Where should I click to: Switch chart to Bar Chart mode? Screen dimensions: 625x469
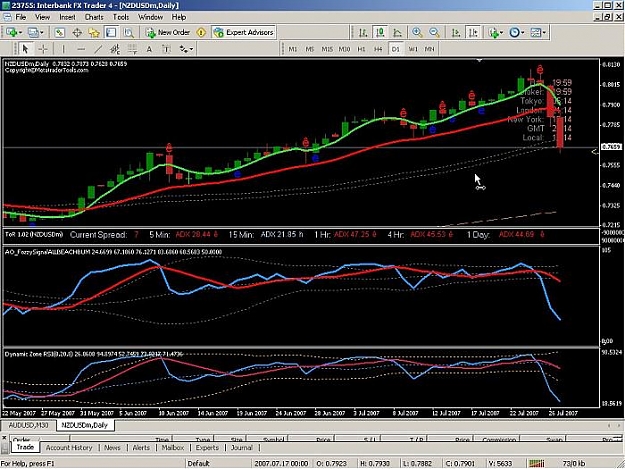click(x=363, y=33)
